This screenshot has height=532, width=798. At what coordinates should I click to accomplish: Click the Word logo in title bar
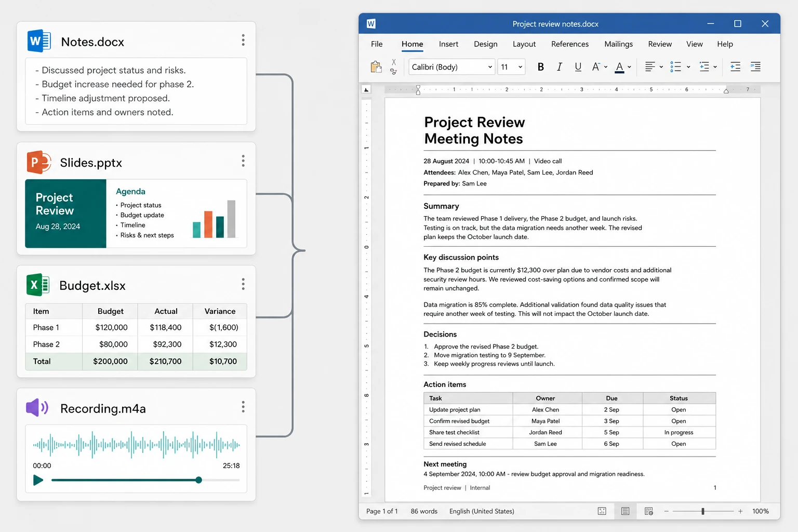coord(371,24)
